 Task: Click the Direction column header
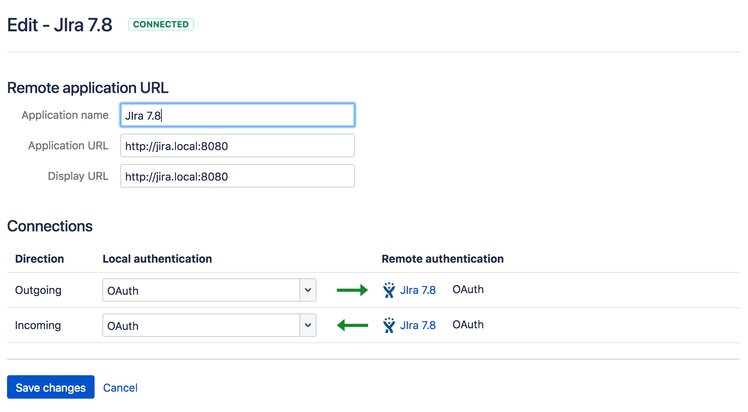point(40,259)
